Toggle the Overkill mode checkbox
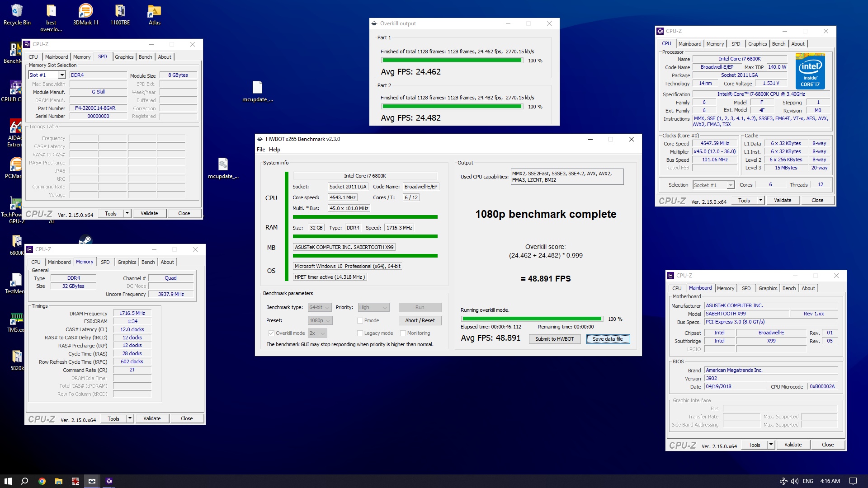Screen dimensions: 868x488 click(x=271, y=333)
